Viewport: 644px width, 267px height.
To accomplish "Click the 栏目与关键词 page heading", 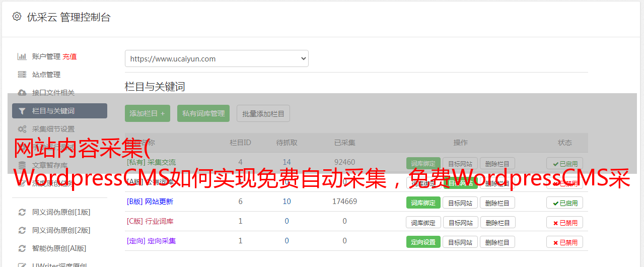I will 155,87.
